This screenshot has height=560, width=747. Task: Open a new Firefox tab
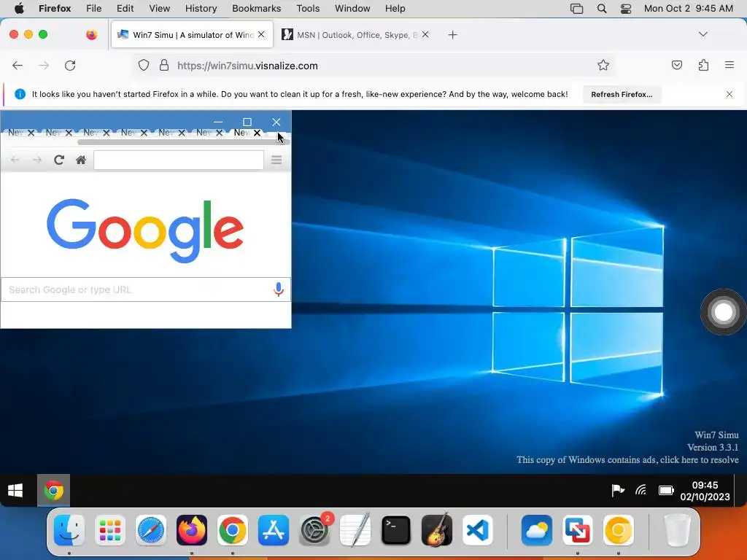pyautogui.click(x=452, y=35)
